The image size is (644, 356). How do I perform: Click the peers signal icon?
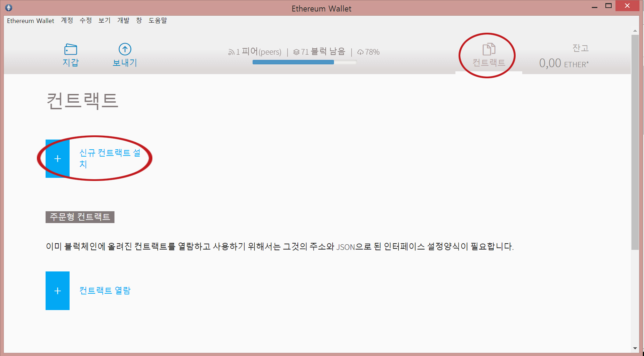click(x=231, y=52)
